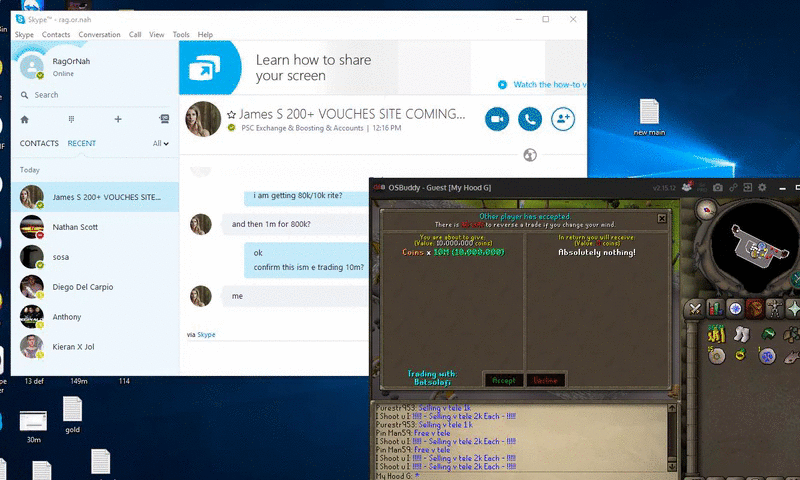Viewport: 800px width, 480px height.
Task: Open the Prayer star tab
Action: pos(793,309)
